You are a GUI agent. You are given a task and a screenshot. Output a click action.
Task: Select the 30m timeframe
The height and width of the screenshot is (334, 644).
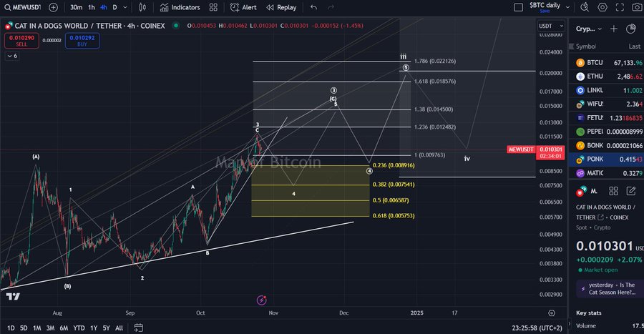click(x=76, y=7)
